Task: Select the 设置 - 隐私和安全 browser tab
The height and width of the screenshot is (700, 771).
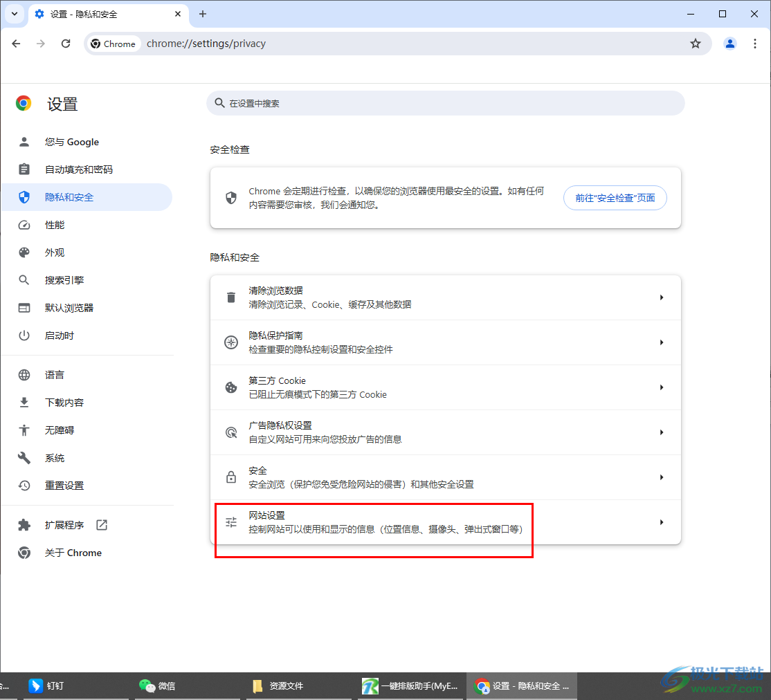Action: click(x=108, y=15)
